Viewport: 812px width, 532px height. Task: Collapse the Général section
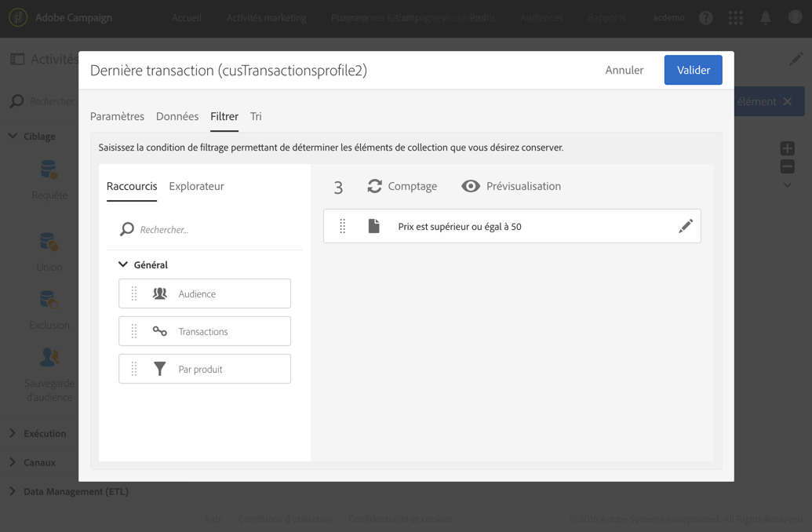click(x=123, y=264)
